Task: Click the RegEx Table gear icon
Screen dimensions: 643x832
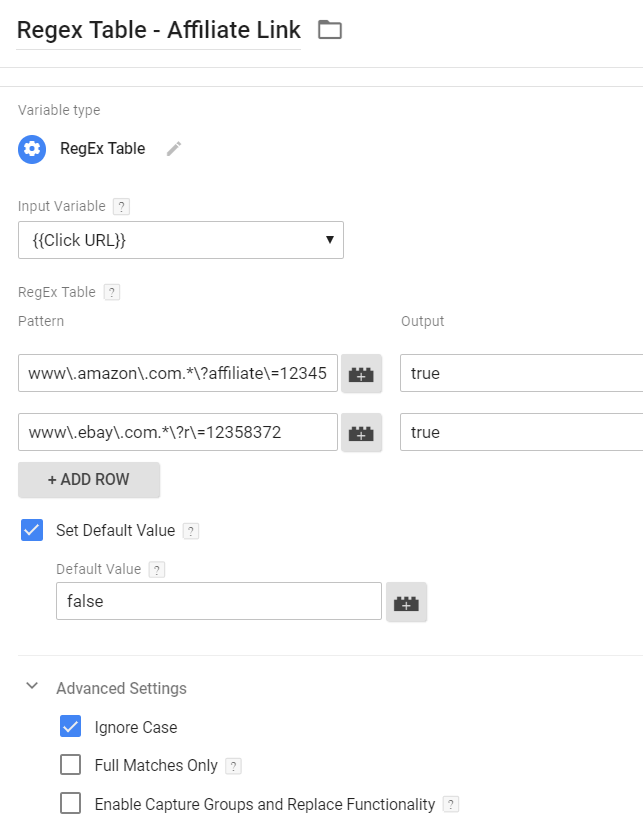Action: point(32,149)
